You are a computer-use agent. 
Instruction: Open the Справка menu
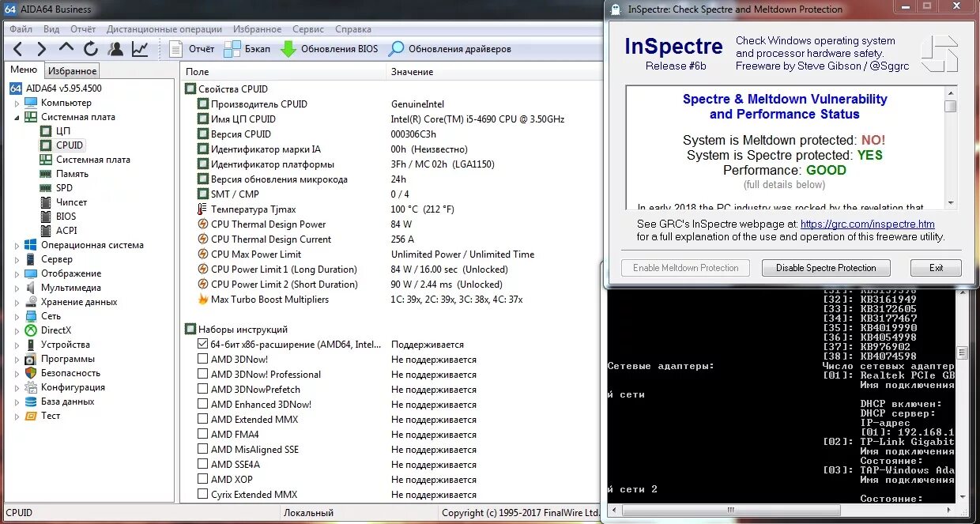353,29
